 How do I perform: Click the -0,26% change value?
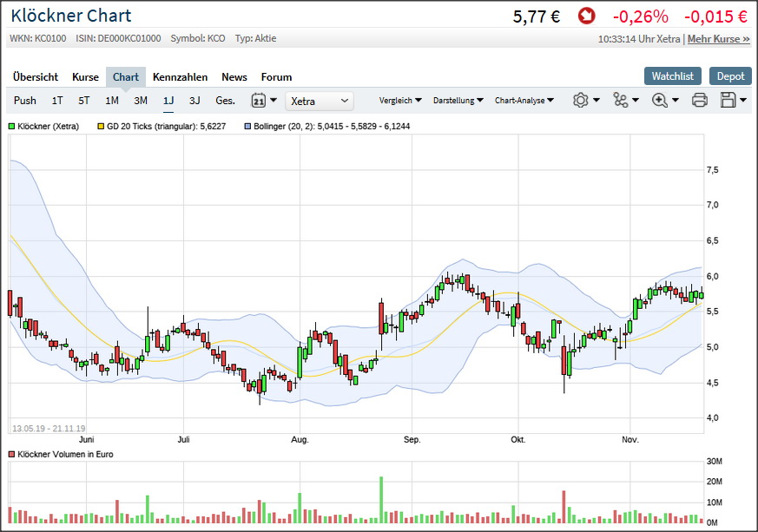[x=640, y=16]
